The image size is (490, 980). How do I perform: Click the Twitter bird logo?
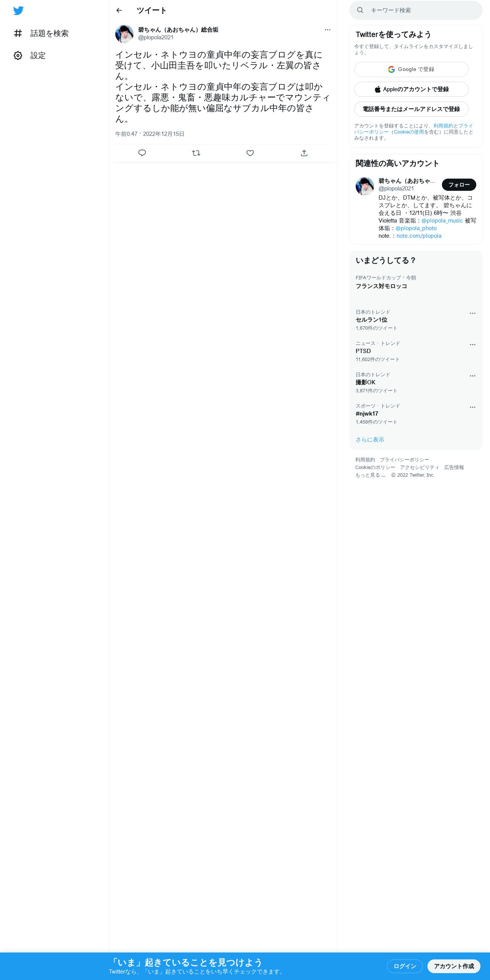coord(18,11)
